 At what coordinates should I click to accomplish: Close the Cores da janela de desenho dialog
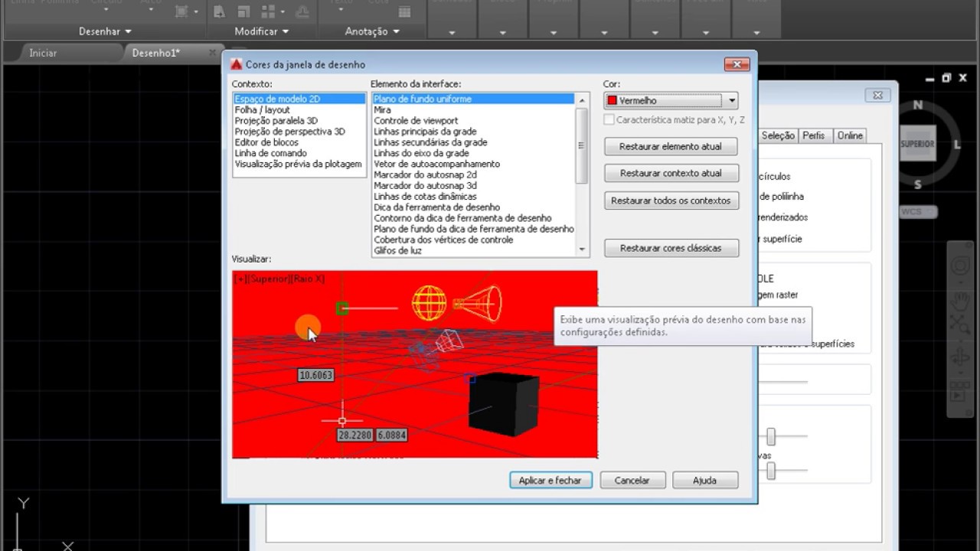737,64
